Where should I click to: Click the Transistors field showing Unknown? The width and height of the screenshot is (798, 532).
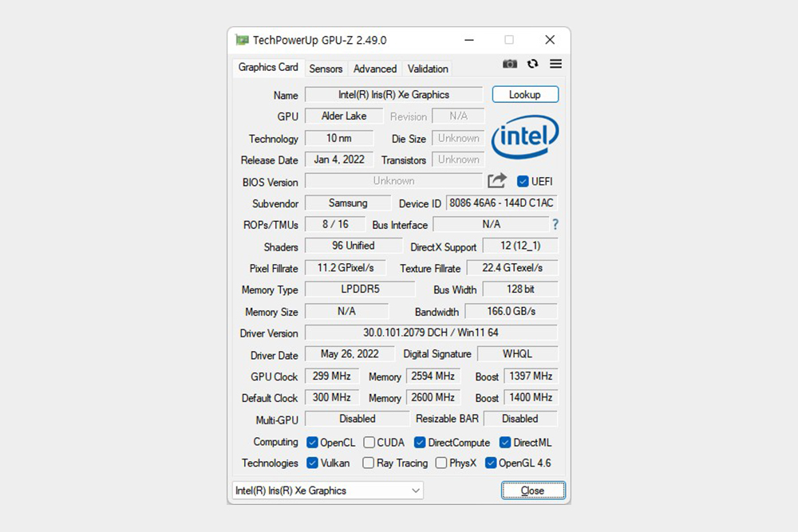(x=459, y=160)
